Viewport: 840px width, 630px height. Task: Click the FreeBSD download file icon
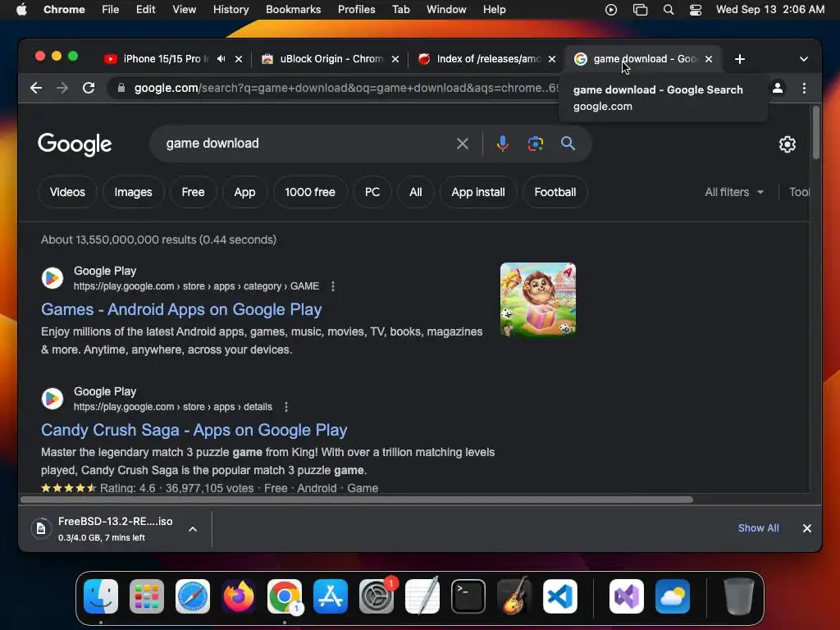pos(41,529)
